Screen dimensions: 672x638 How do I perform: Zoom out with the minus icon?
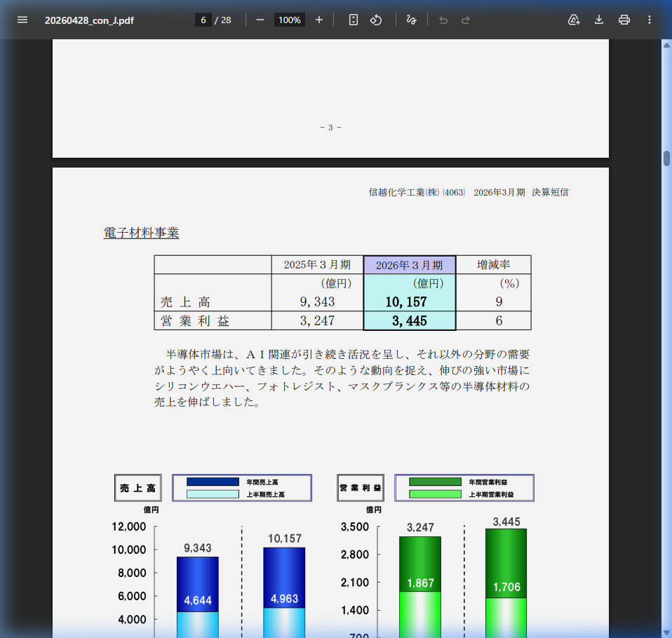click(x=260, y=20)
